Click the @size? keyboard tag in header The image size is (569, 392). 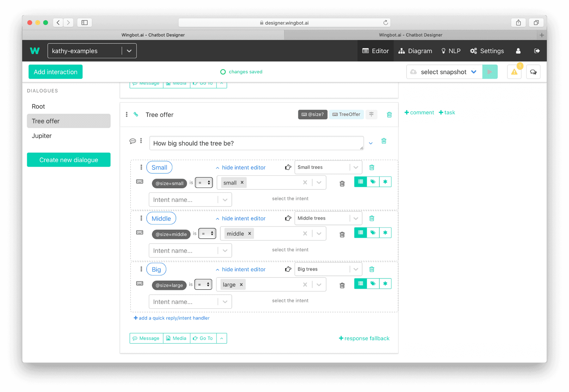[313, 114]
